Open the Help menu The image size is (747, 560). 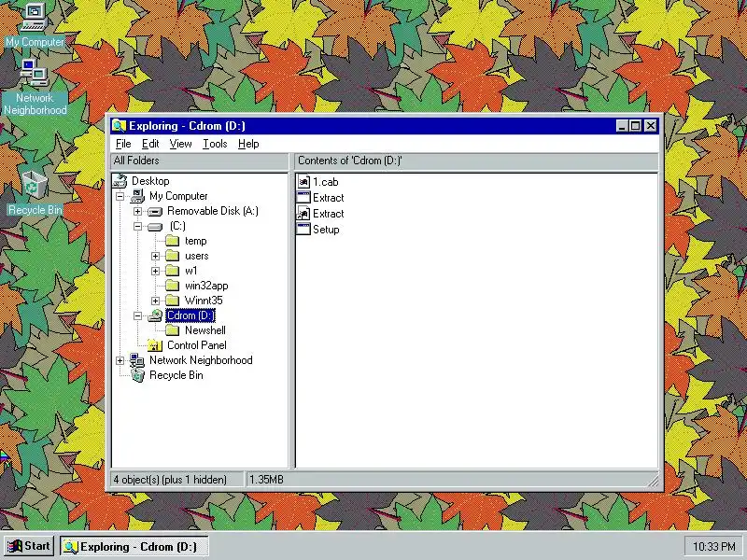[x=248, y=144]
